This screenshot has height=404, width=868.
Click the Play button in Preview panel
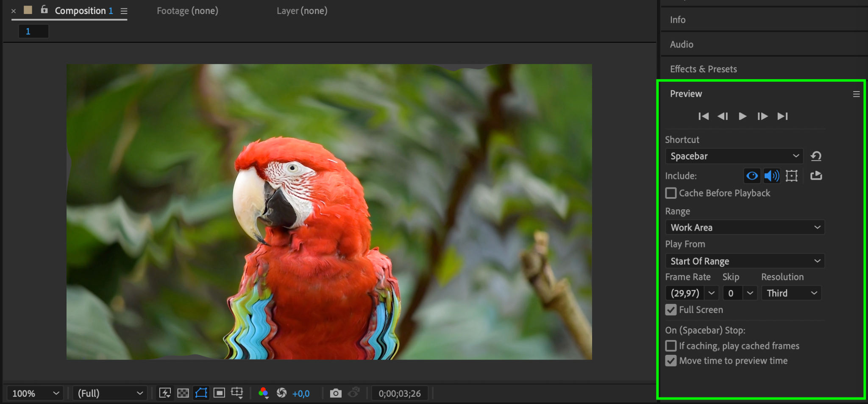742,116
